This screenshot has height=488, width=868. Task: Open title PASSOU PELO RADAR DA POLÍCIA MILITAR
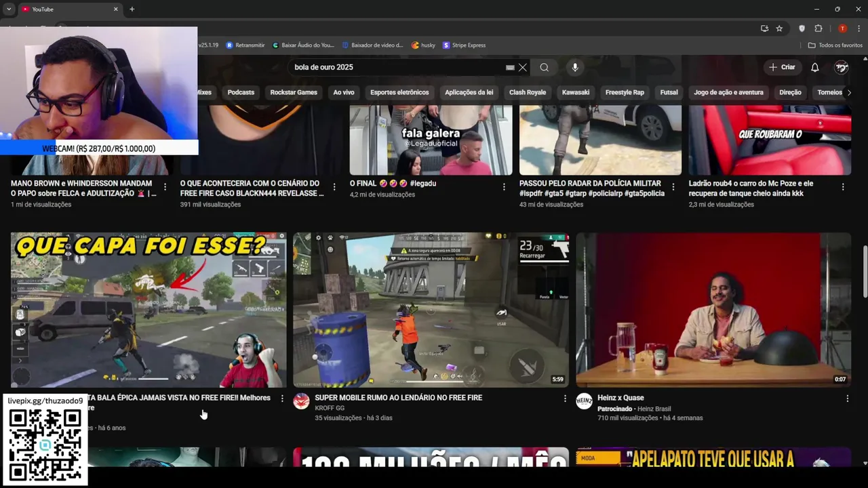pos(591,188)
